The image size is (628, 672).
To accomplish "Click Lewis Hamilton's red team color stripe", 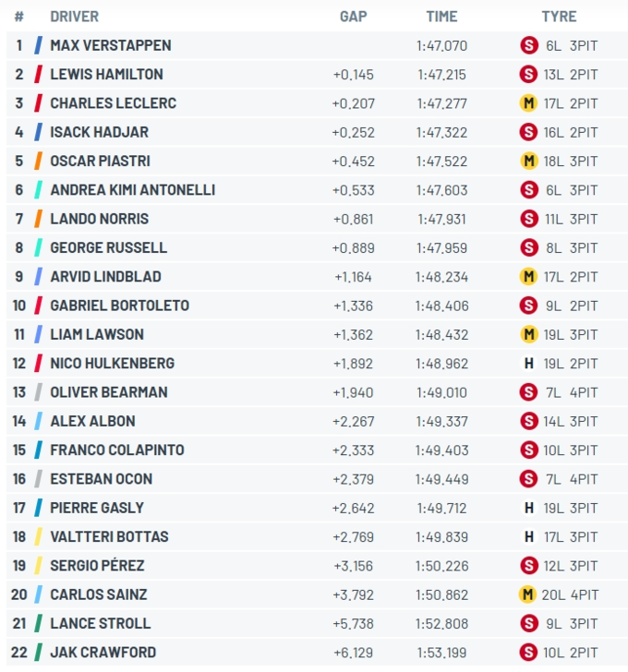I will [38, 74].
